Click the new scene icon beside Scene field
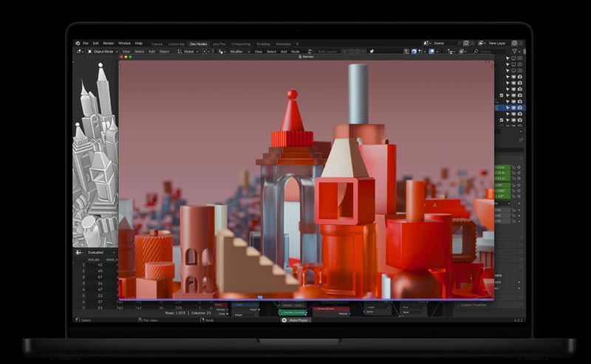The height and width of the screenshot is (364, 591). point(465,44)
